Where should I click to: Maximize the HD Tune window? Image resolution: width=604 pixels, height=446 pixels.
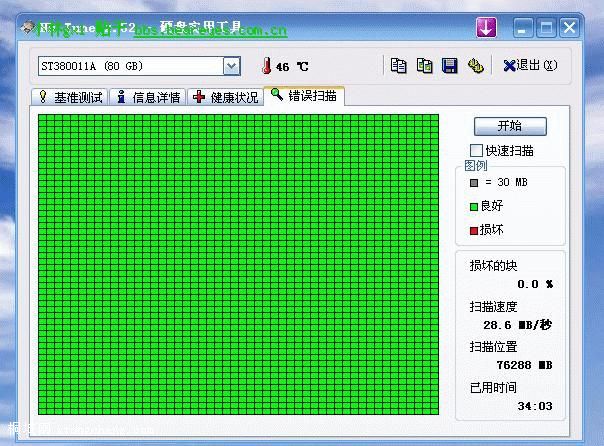pos(546,28)
